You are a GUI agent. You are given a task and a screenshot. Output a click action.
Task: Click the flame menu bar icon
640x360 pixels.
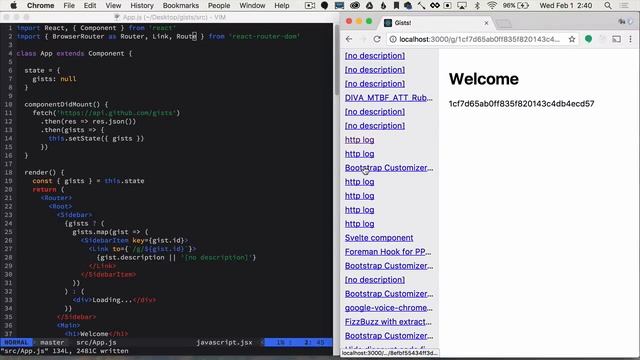point(383,5)
